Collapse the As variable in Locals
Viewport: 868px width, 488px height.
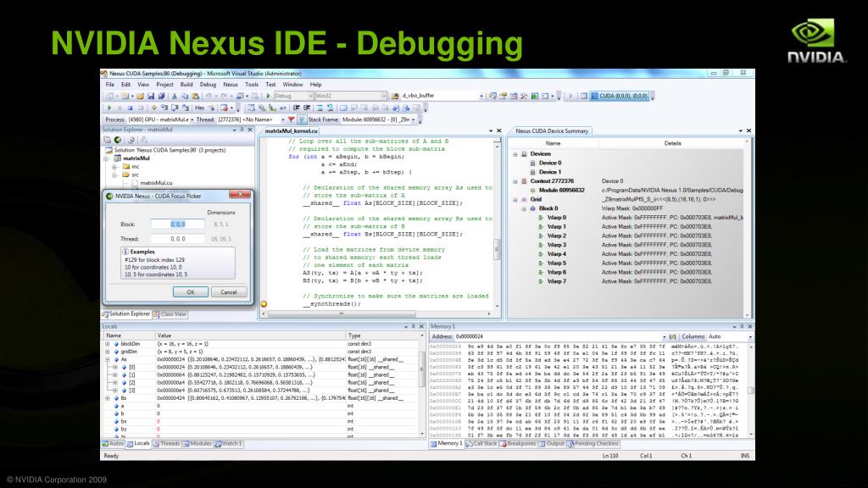(108, 359)
